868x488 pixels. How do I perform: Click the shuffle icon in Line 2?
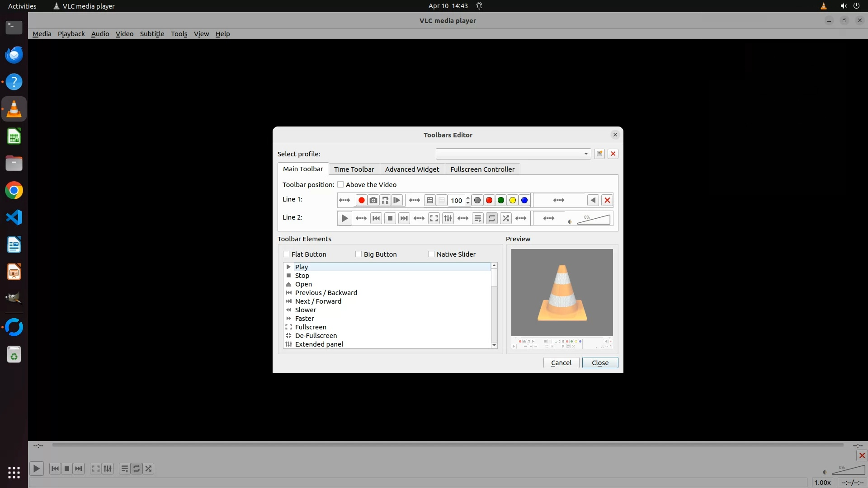(506, 218)
